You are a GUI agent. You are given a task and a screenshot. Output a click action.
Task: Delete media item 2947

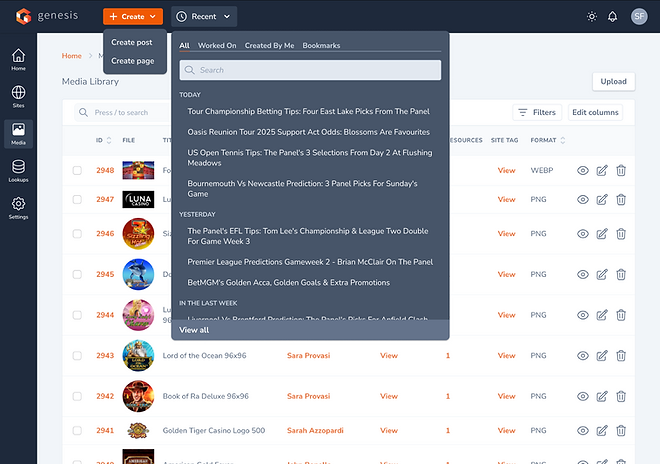(x=621, y=200)
